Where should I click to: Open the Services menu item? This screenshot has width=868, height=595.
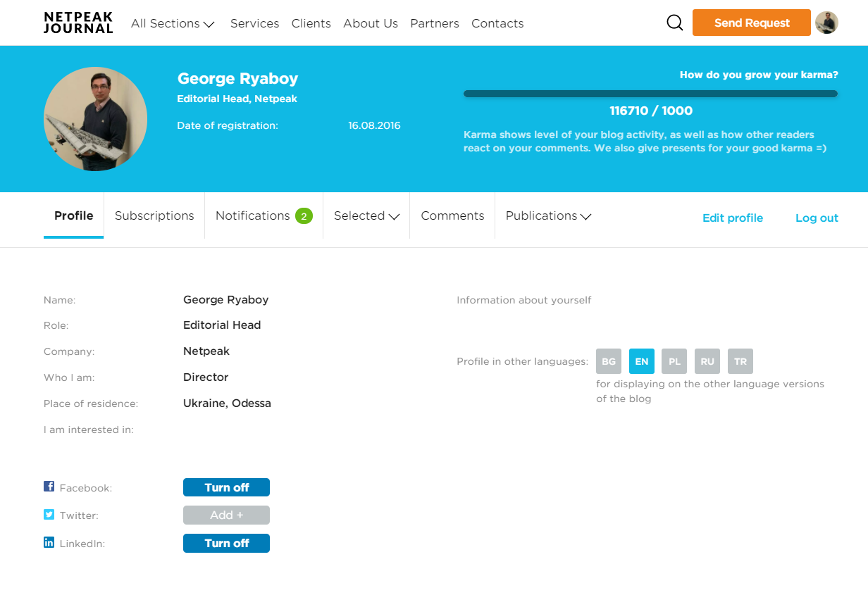[x=254, y=23]
